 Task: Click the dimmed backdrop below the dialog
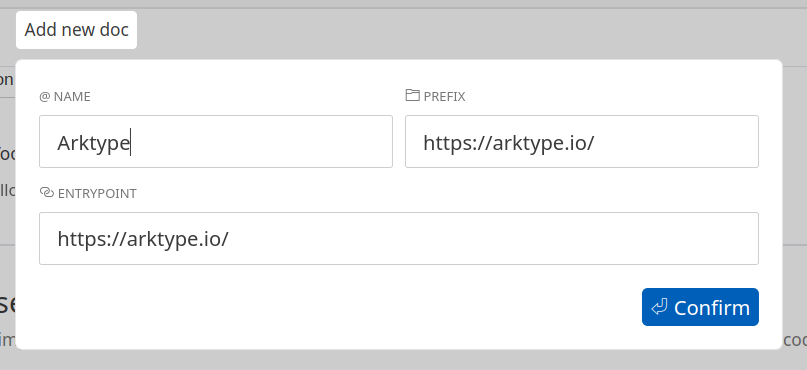(x=399, y=360)
